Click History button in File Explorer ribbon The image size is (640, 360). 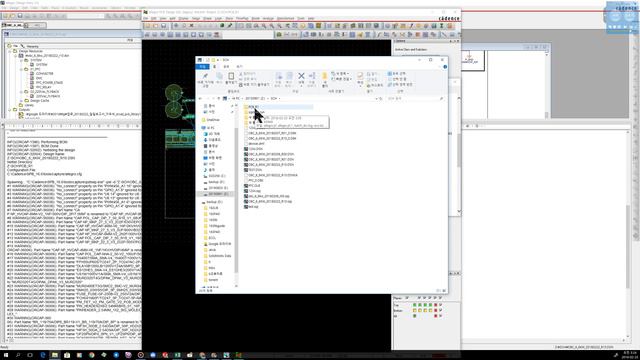coord(374,85)
